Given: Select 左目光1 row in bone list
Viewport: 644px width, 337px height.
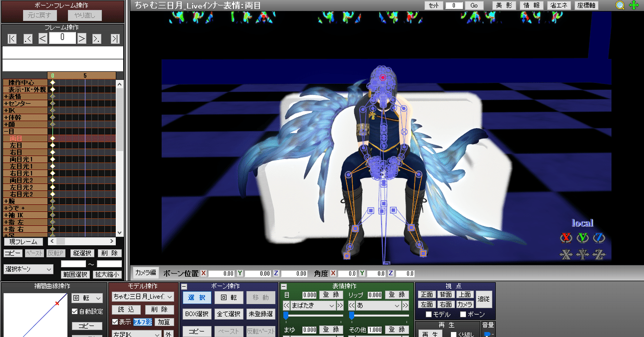Looking at the screenshot, I should click(24, 166).
